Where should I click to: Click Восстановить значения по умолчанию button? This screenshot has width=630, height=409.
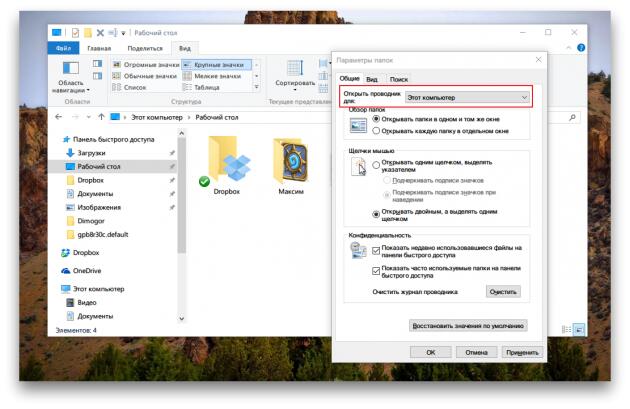(x=468, y=326)
